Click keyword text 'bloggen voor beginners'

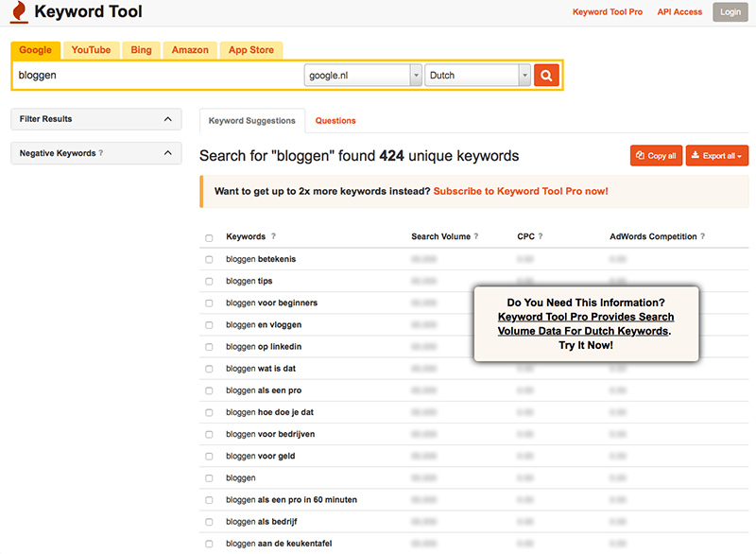(x=272, y=303)
